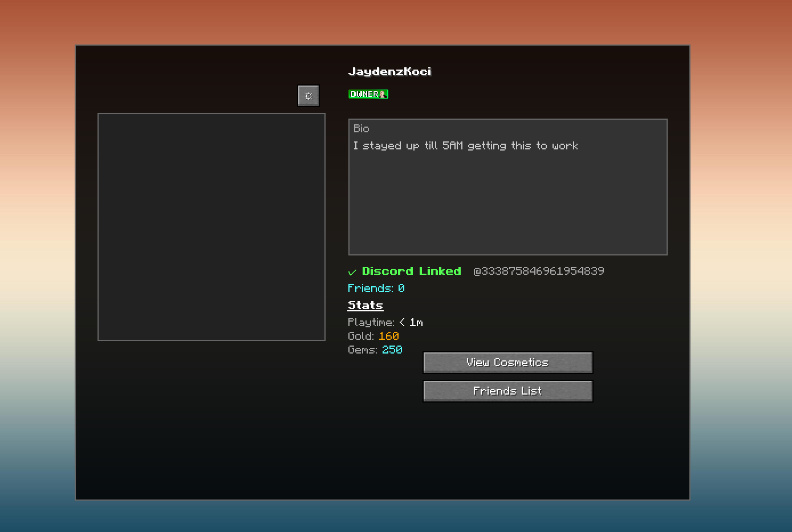Click the Gems: 250 stat
Screen dimensions: 792x532
point(375,350)
